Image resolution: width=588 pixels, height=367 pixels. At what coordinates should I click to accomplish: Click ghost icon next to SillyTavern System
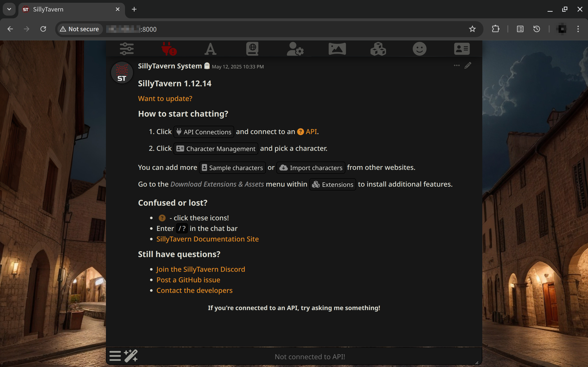[x=207, y=66]
